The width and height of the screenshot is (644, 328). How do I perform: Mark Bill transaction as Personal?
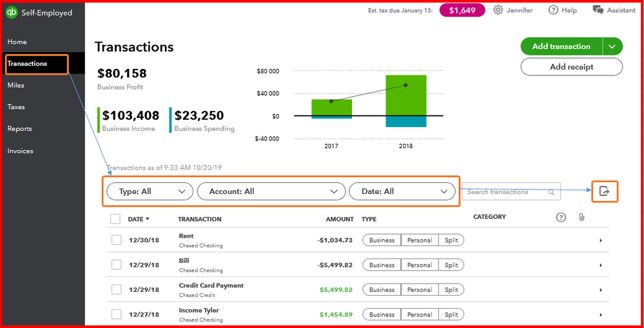[419, 265]
